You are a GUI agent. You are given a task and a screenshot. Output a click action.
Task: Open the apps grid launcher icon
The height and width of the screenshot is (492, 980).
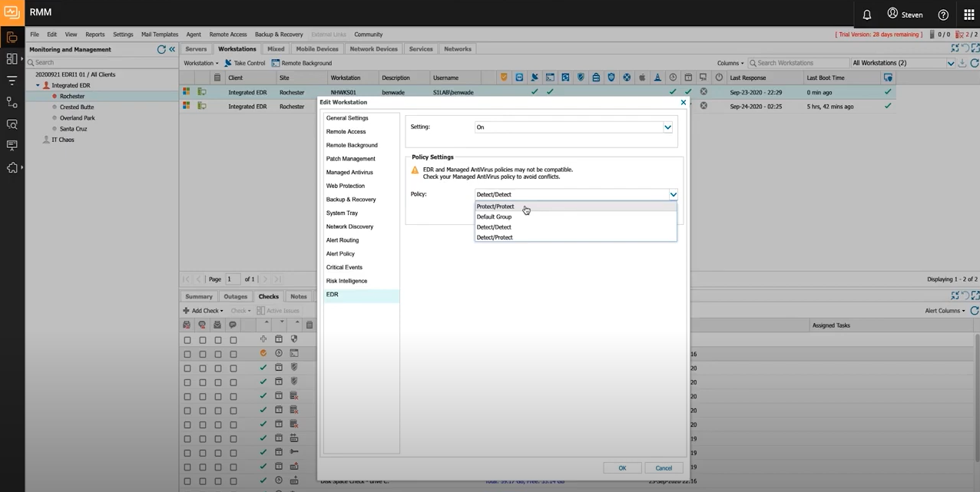[968, 15]
